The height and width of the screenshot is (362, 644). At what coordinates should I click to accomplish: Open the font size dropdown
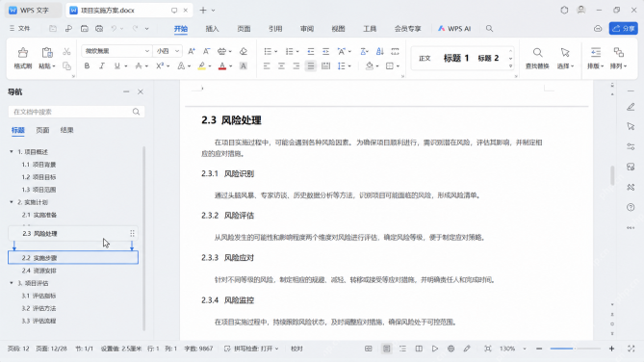177,51
